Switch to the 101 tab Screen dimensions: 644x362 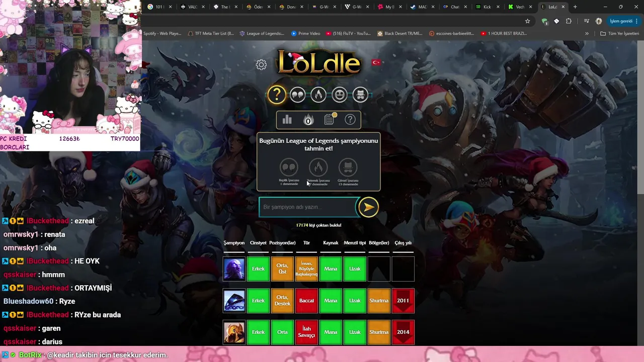(x=159, y=7)
